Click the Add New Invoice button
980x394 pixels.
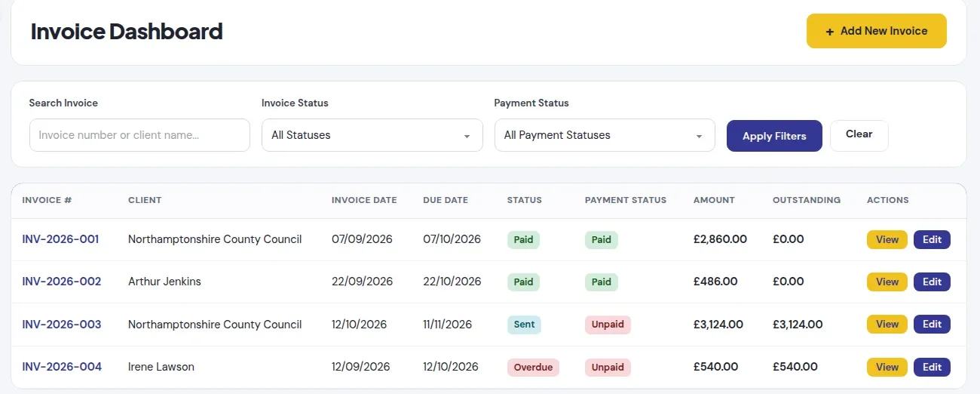876,31
